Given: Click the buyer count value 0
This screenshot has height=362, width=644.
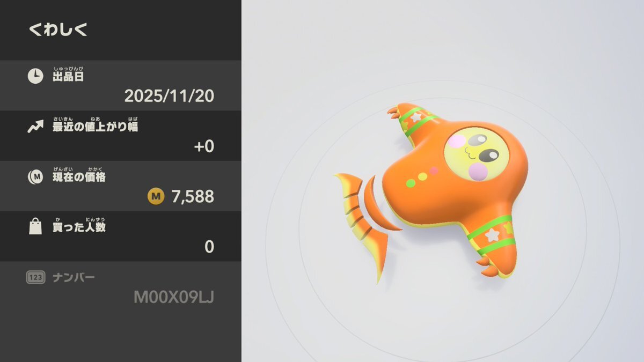Looking at the screenshot, I should tap(209, 247).
